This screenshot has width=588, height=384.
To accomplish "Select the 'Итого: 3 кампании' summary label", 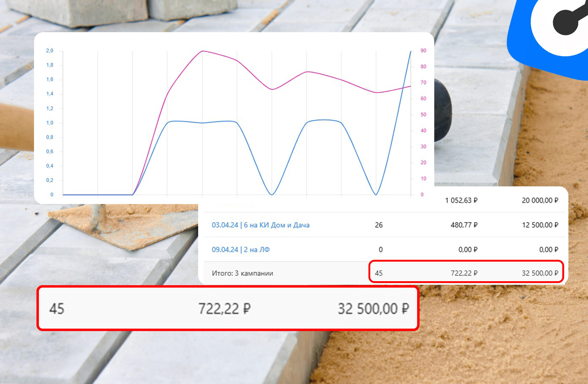I will click(242, 273).
